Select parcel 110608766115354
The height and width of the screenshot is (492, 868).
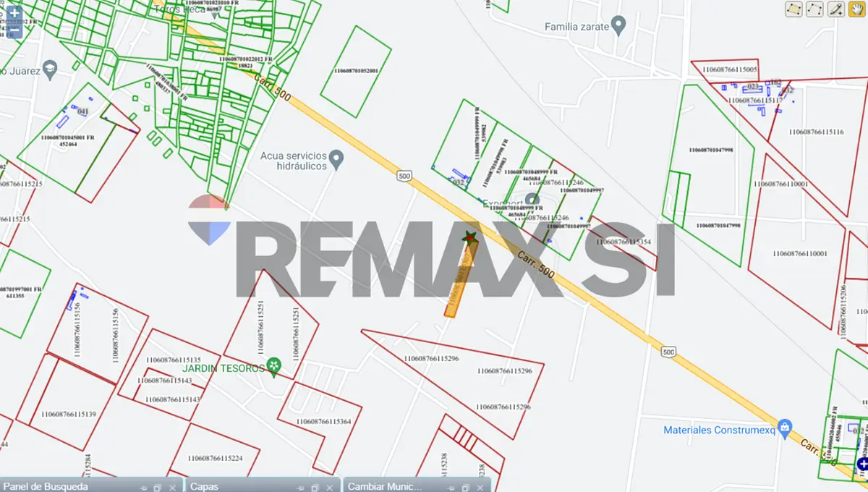[x=624, y=242]
